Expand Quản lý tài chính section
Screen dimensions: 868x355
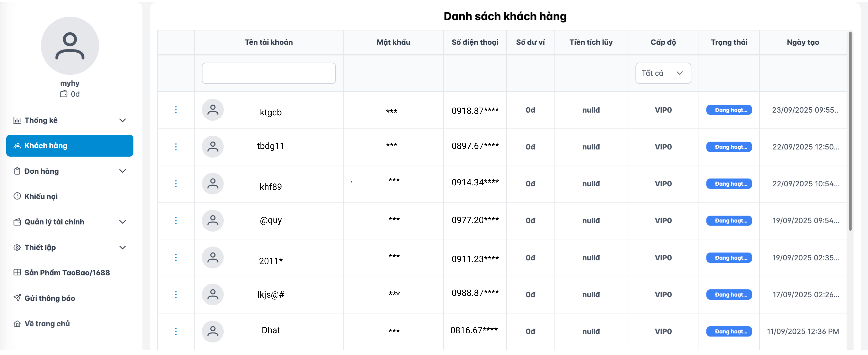pos(123,222)
